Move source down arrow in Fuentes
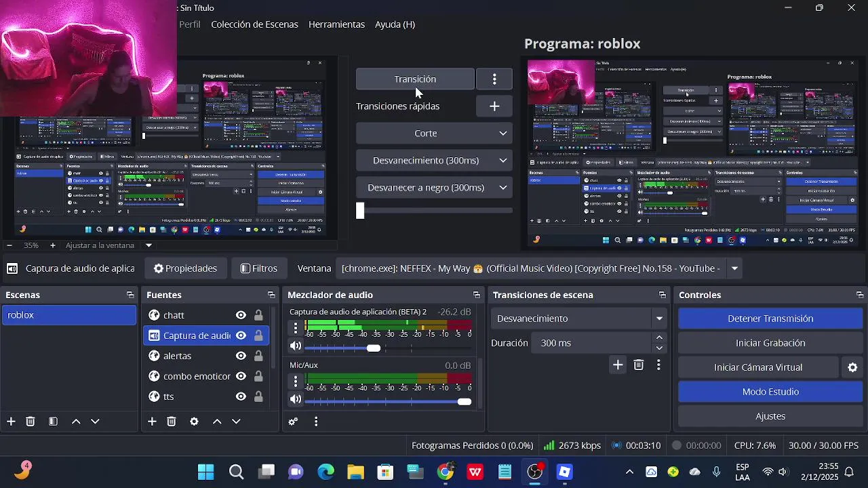Viewport: 868px width, 488px height. (x=236, y=422)
